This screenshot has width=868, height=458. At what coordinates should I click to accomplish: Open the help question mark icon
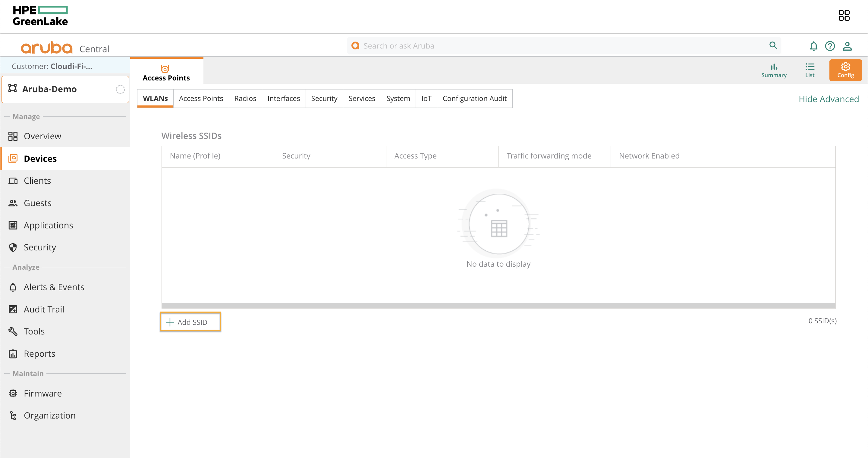point(830,46)
